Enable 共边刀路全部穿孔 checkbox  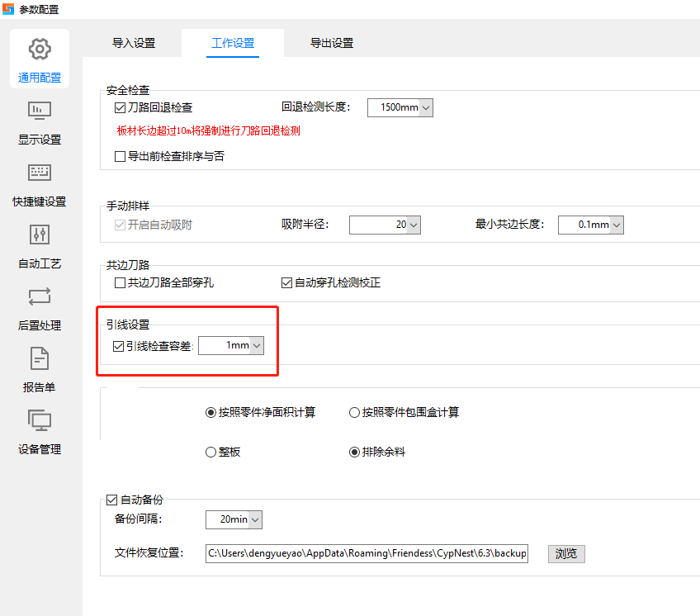point(120,283)
